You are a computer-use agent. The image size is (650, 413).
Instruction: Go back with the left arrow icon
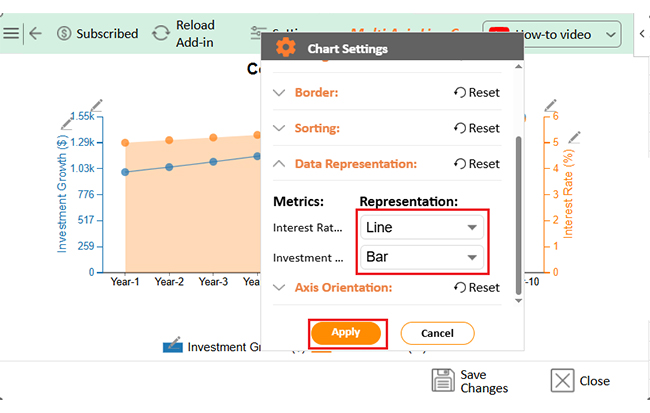point(36,33)
